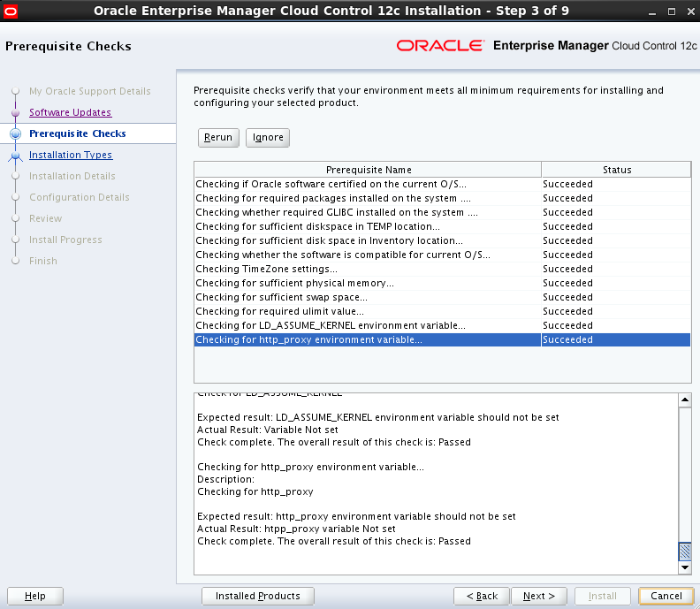The height and width of the screenshot is (609, 700).
Task: Select row Checking for http_proxy environment variable
Action: 443,339
